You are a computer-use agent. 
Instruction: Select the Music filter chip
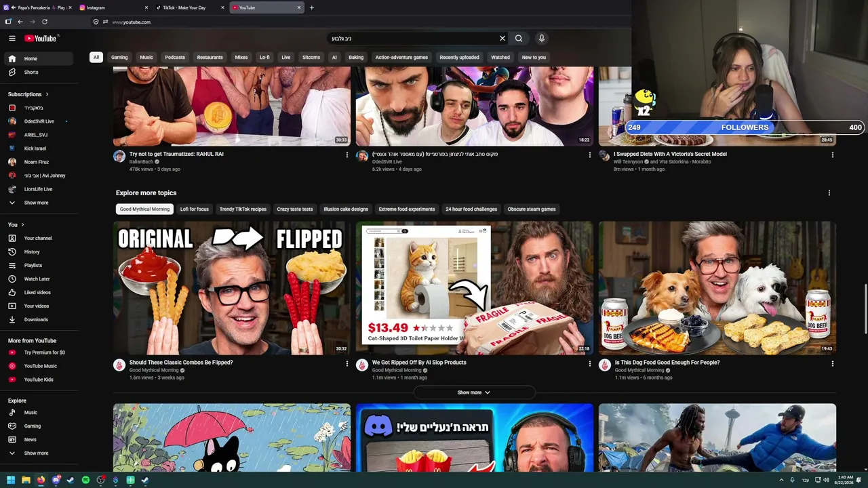click(x=146, y=58)
